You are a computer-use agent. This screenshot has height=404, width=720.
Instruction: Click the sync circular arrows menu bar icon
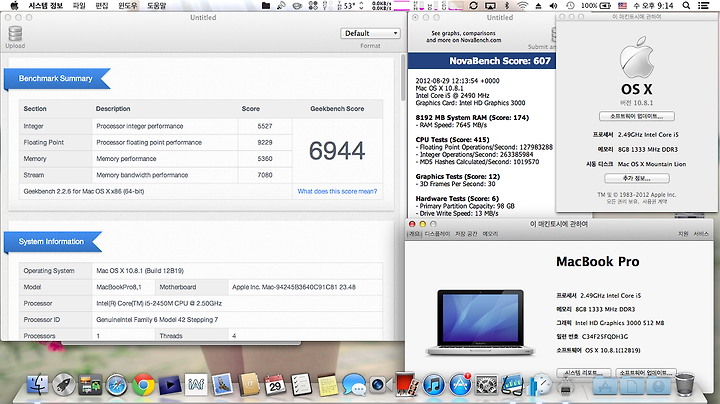(473, 6)
